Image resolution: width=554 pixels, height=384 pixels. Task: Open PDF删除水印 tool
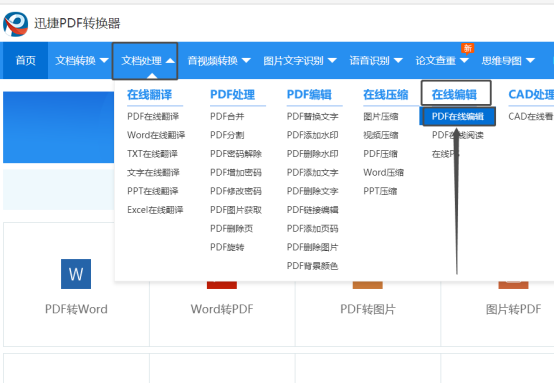[312, 154]
